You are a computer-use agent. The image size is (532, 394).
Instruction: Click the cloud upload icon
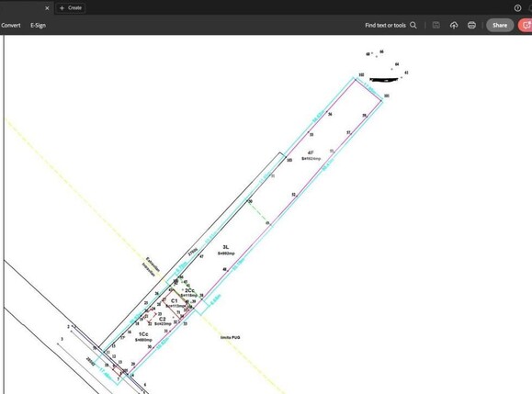click(x=454, y=25)
